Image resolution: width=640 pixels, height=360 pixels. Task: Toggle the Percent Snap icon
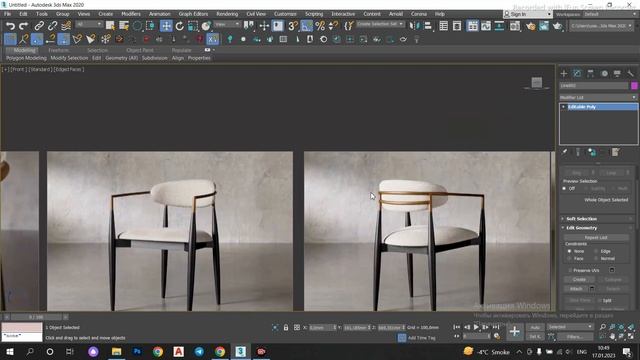pos(320,26)
